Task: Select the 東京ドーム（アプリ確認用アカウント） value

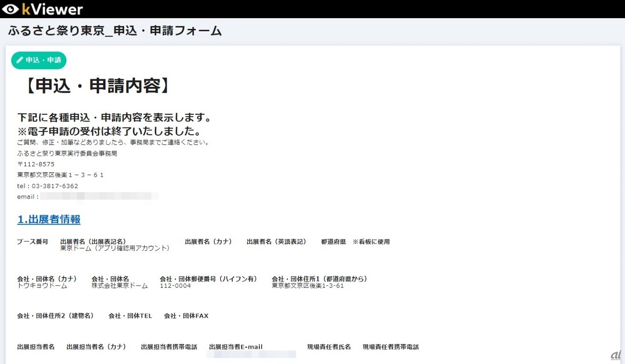Action: point(115,248)
